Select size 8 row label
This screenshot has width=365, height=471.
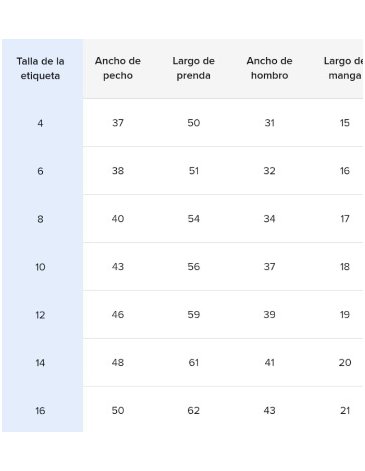40,219
